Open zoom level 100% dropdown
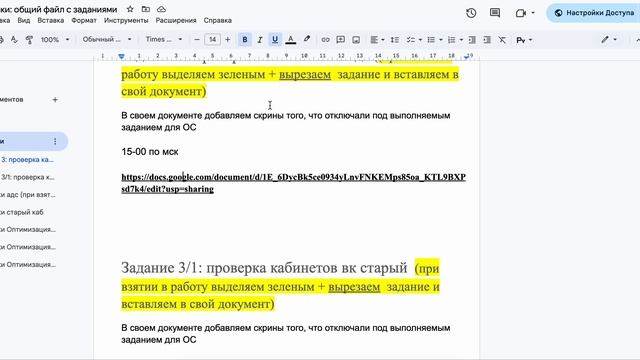Viewport: 640px width, 360px height. pyautogui.click(x=55, y=40)
